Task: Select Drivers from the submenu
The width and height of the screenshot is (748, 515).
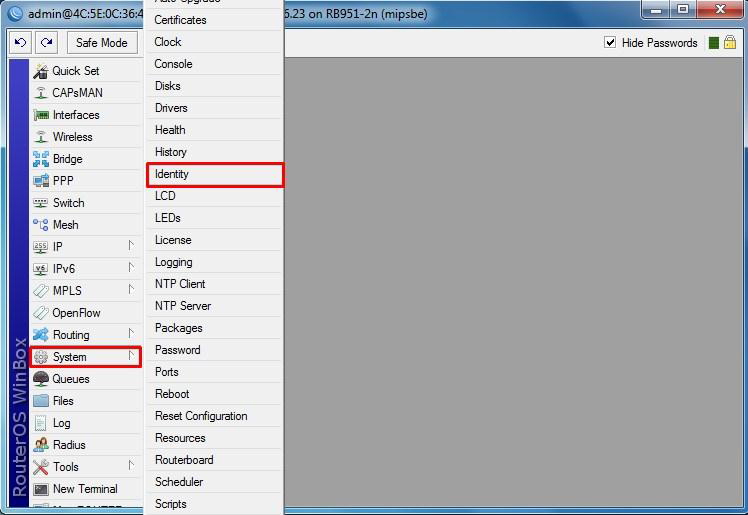Action: coord(213,108)
